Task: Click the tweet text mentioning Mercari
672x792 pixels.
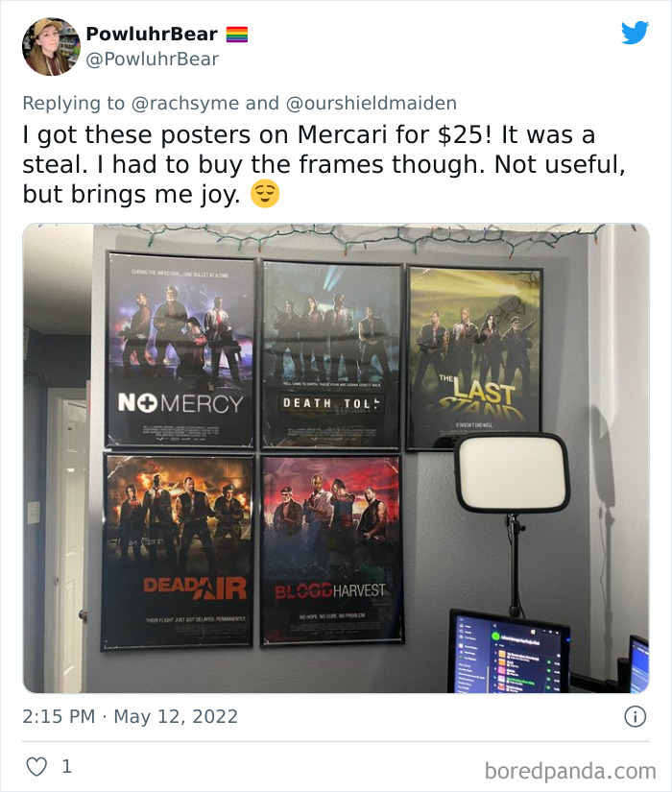Action: [x=324, y=164]
